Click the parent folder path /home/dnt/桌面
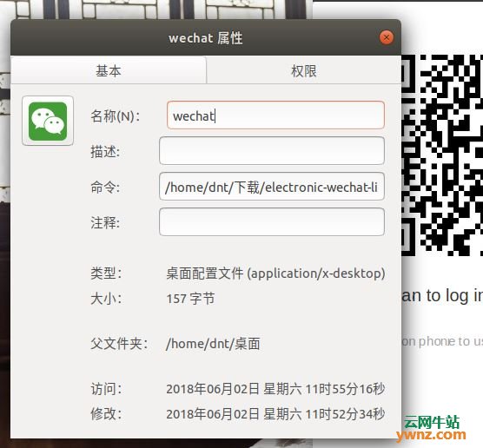483x448 pixels. 213,344
